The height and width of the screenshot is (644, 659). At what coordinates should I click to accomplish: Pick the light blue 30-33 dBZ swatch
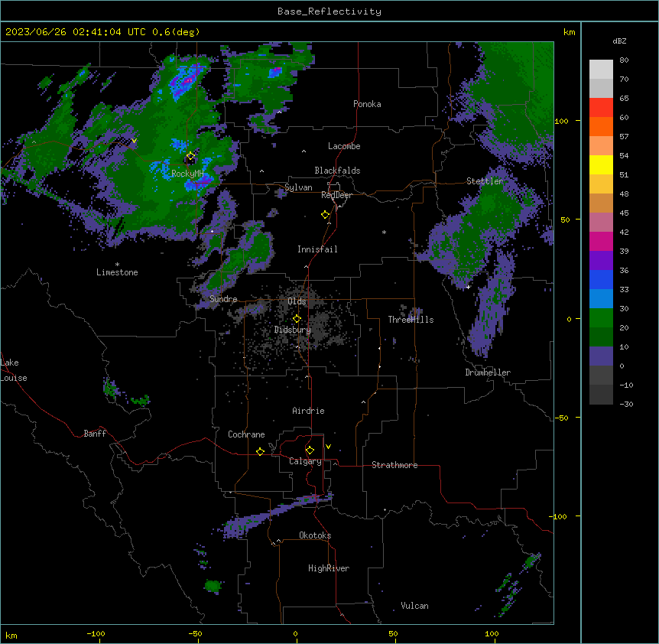[x=601, y=299]
